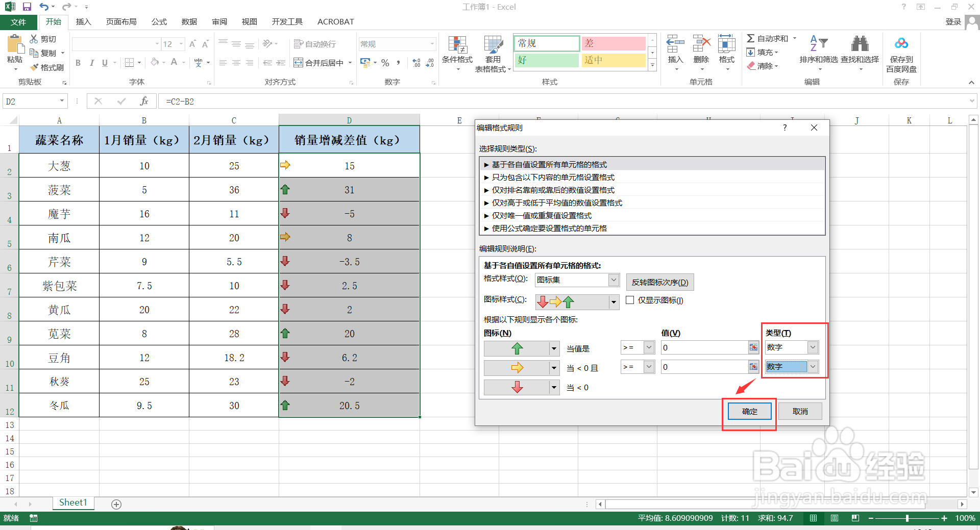This screenshot has height=530, width=980.
Task: Select rule type 使用公式确定要设置格式的单元格
Action: point(652,228)
